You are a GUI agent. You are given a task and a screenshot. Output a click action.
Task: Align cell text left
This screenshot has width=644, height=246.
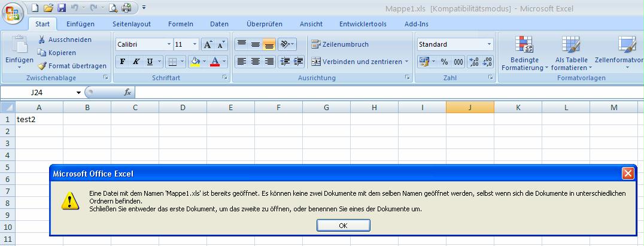242,62
